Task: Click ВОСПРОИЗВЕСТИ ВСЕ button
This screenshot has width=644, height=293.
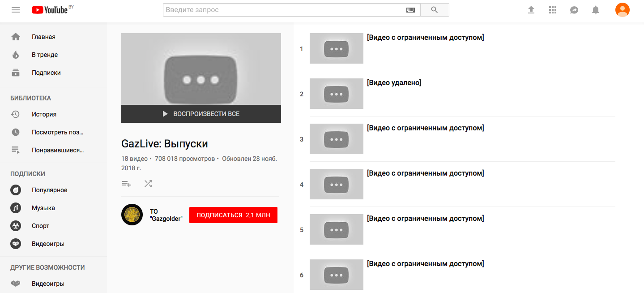Action: [201, 114]
